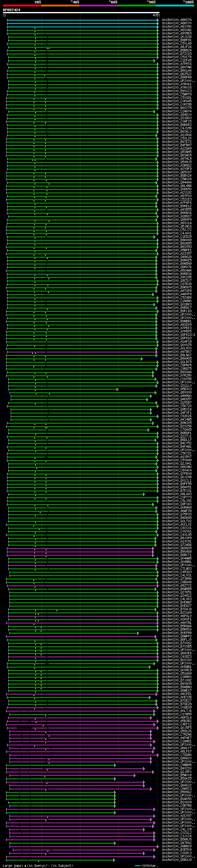
Task: Select hit label UniRef100_C2AHD1
Action: 177,741
